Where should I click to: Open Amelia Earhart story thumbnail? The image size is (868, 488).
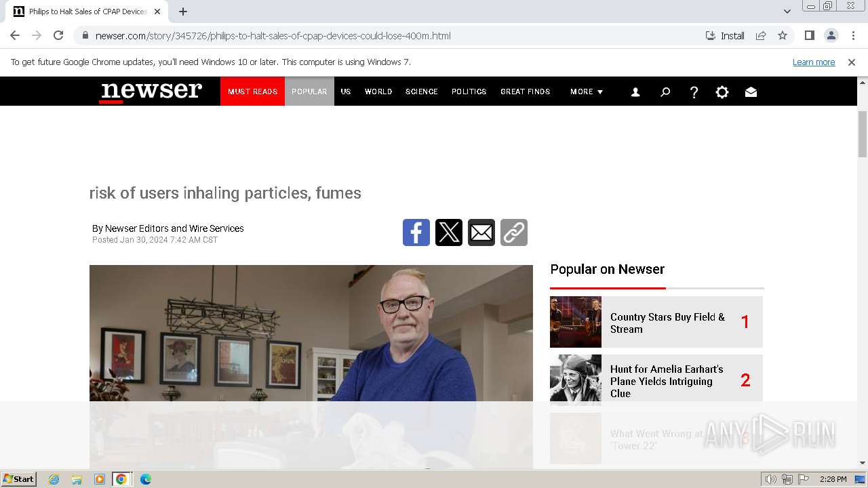(x=576, y=380)
